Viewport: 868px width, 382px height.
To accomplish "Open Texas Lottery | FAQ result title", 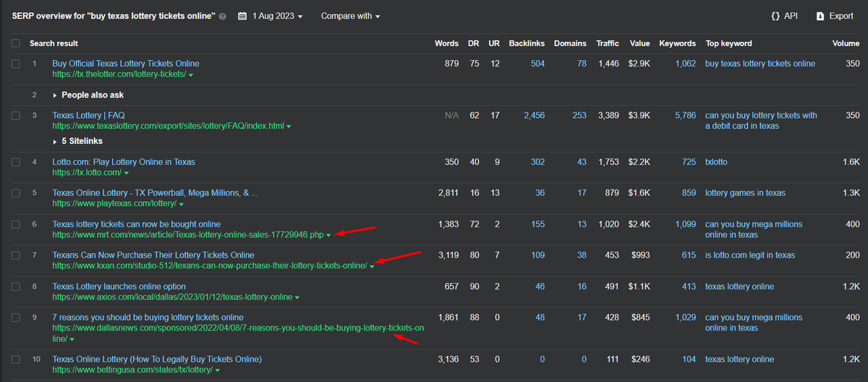I will pos(88,115).
